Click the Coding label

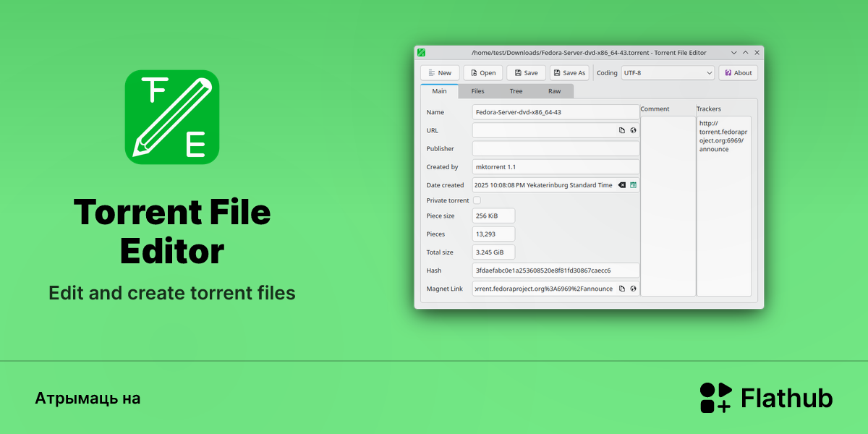pos(607,73)
